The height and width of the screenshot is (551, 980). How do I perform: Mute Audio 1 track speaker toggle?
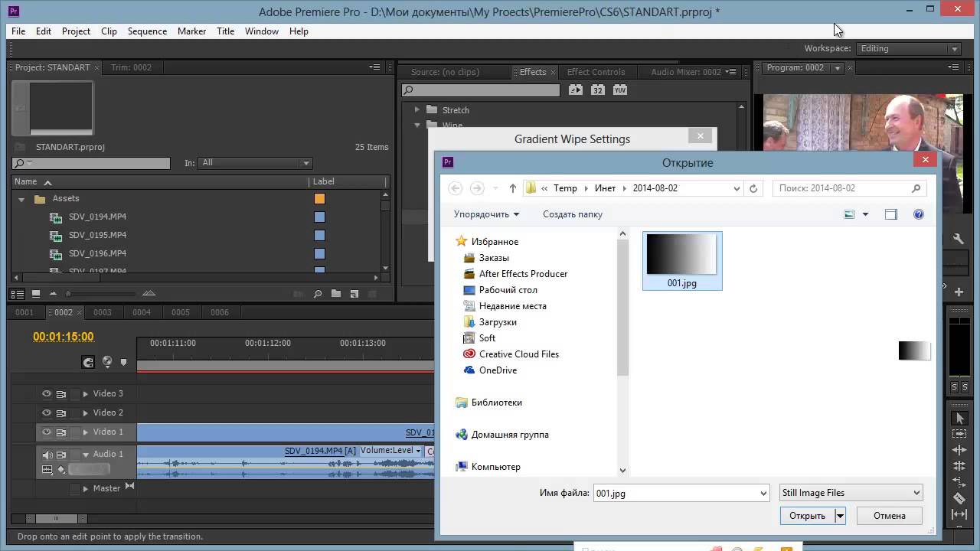47,455
